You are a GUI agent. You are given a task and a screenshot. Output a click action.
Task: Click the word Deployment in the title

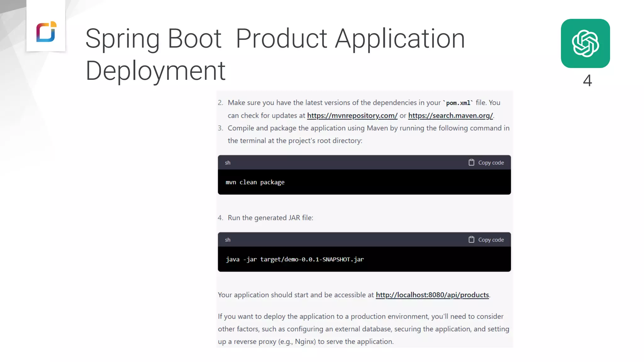155,71
